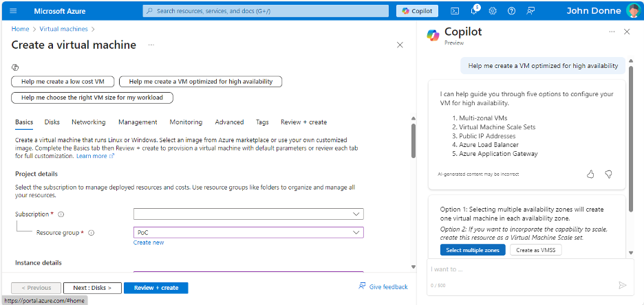This screenshot has height=305, width=644.
Task: Click the search magnifier icon
Action: coord(149,11)
